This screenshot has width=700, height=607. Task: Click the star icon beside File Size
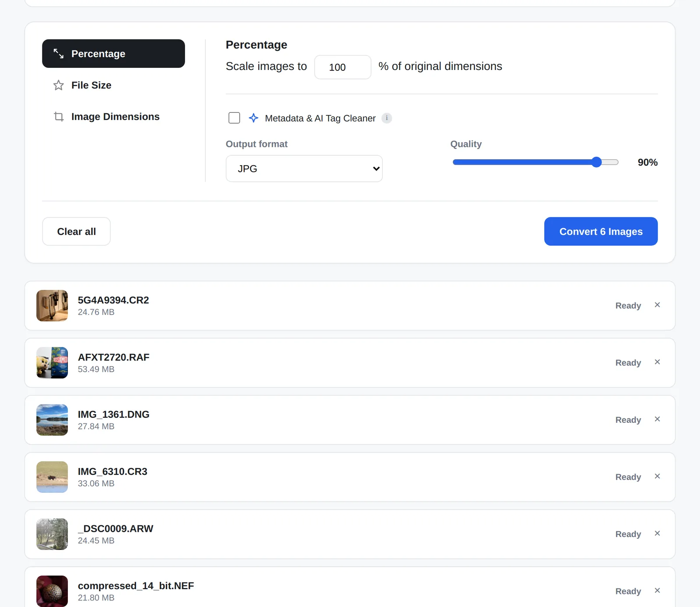tap(59, 85)
